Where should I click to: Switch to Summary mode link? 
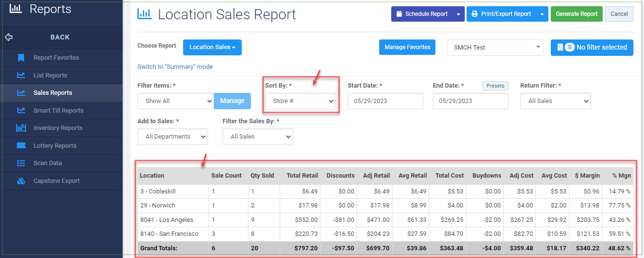coord(175,67)
